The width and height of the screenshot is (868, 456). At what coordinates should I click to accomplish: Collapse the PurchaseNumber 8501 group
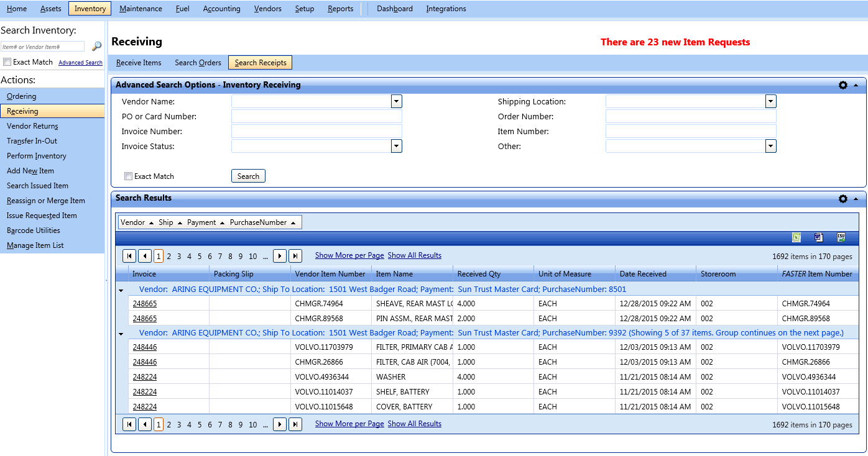tap(121, 290)
